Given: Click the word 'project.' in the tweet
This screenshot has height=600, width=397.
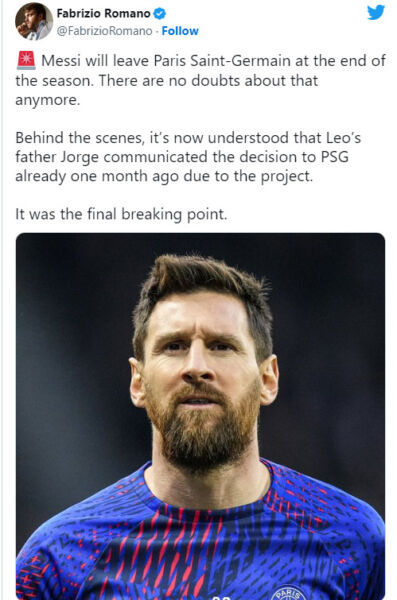Looking at the screenshot, I should coord(287,177).
